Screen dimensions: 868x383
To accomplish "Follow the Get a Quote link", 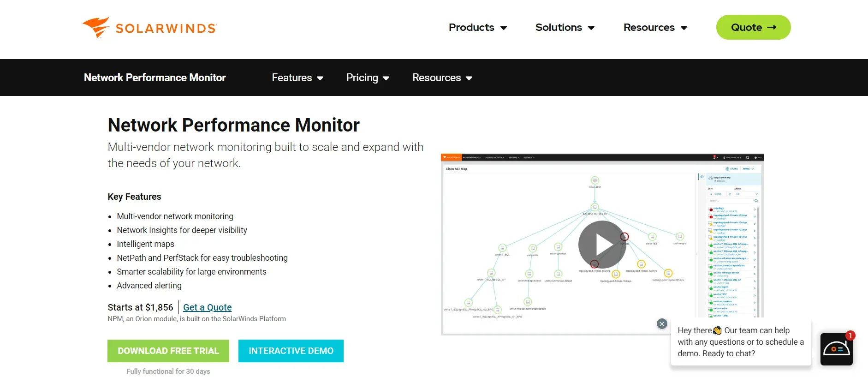I will (208, 307).
